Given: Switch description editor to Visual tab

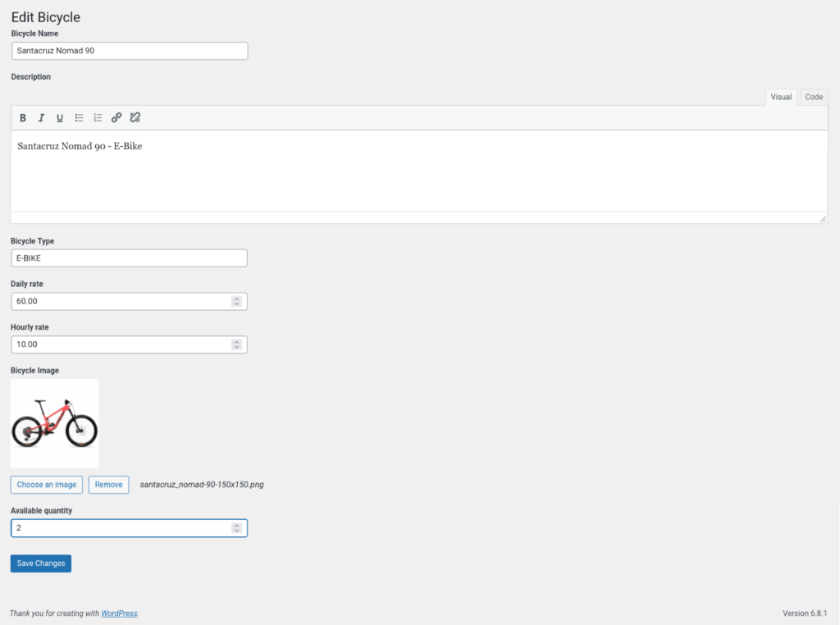Looking at the screenshot, I should pyautogui.click(x=781, y=97).
